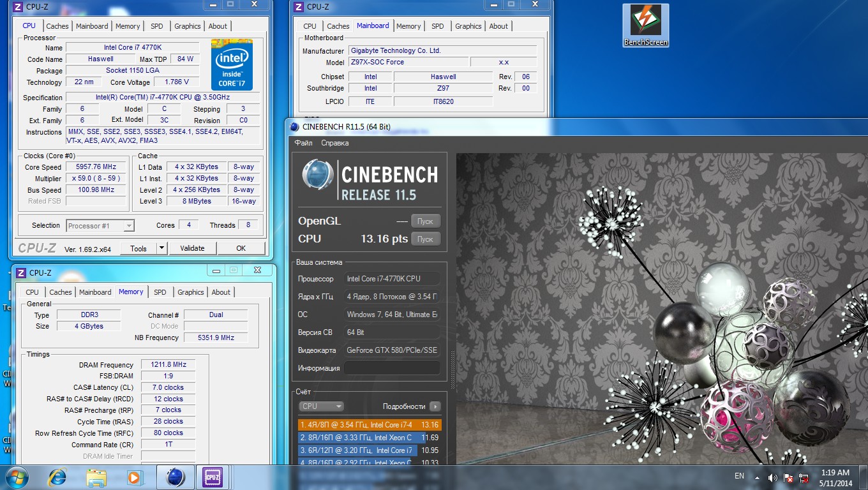868x490 pixels.
Task: Open About tab in CPU-Z Memory window
Action: (x=221, y=292)
